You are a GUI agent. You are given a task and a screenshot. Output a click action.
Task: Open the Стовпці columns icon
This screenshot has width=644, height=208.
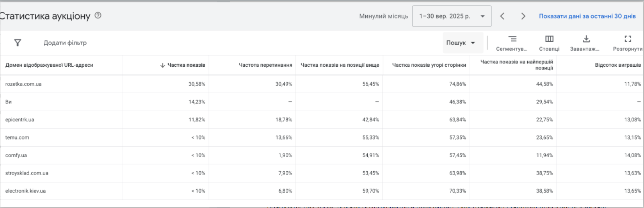[549, 39]
